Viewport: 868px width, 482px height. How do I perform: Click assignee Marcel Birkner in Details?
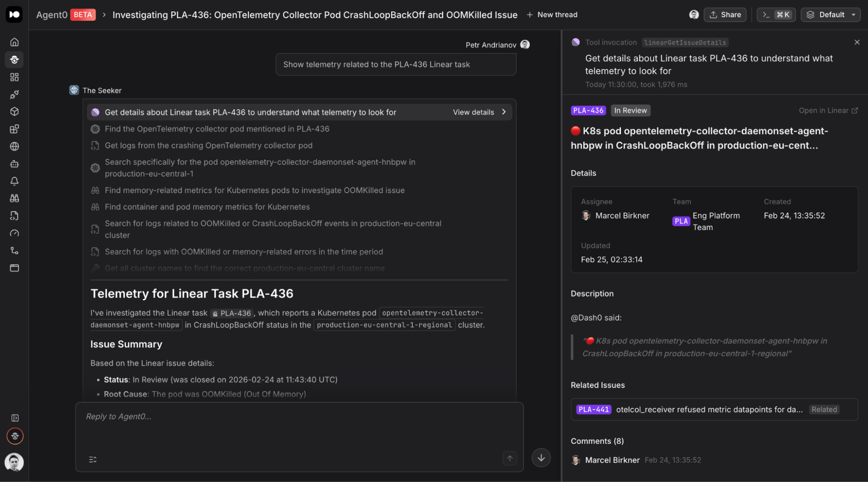(616, 216)
